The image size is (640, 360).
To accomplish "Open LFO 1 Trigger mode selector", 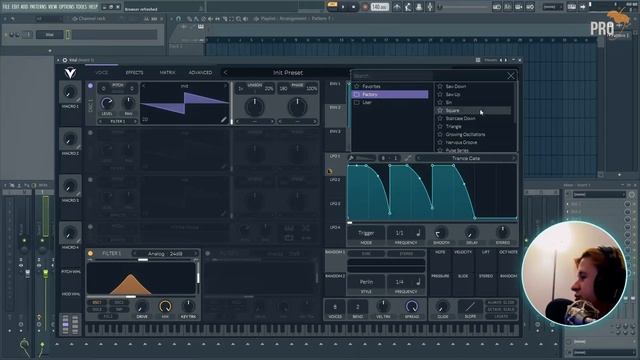I will (366, 233).
